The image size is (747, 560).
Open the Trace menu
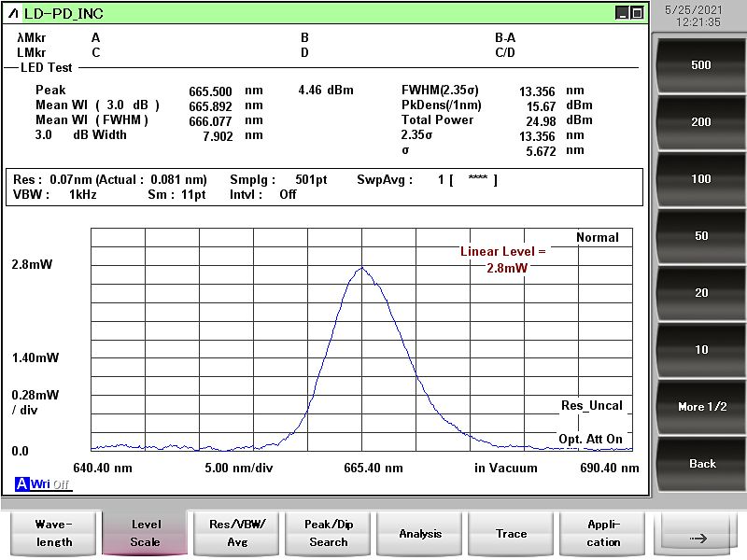coord(511,534)
